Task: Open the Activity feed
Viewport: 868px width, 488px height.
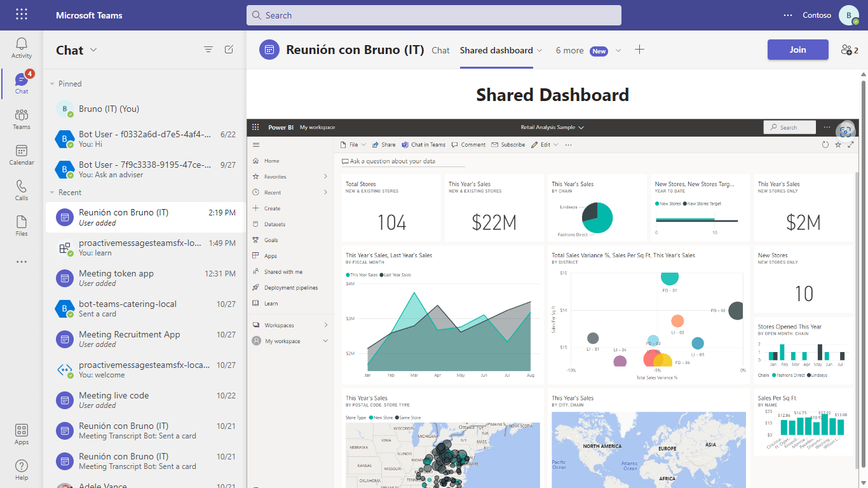Action: tap(22, 48)
